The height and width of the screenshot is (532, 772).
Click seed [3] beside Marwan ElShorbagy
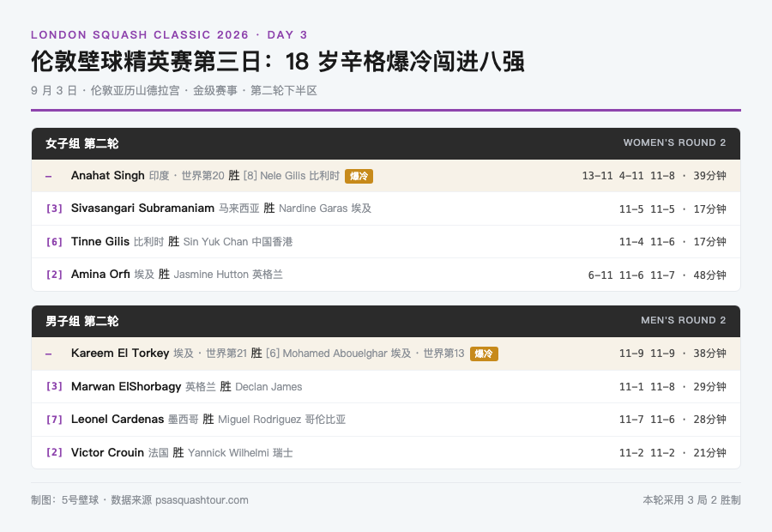[x=54, y=387]
